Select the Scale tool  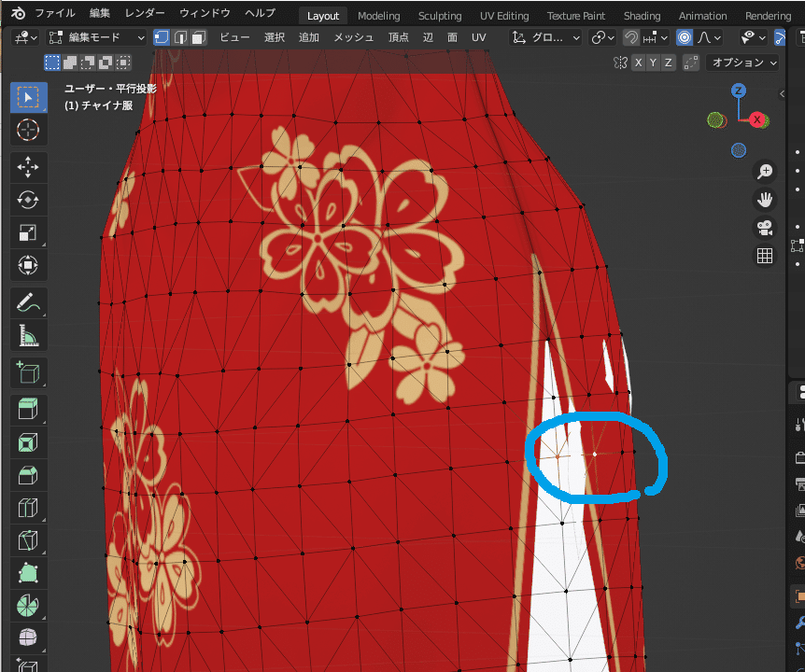(29, 233)
